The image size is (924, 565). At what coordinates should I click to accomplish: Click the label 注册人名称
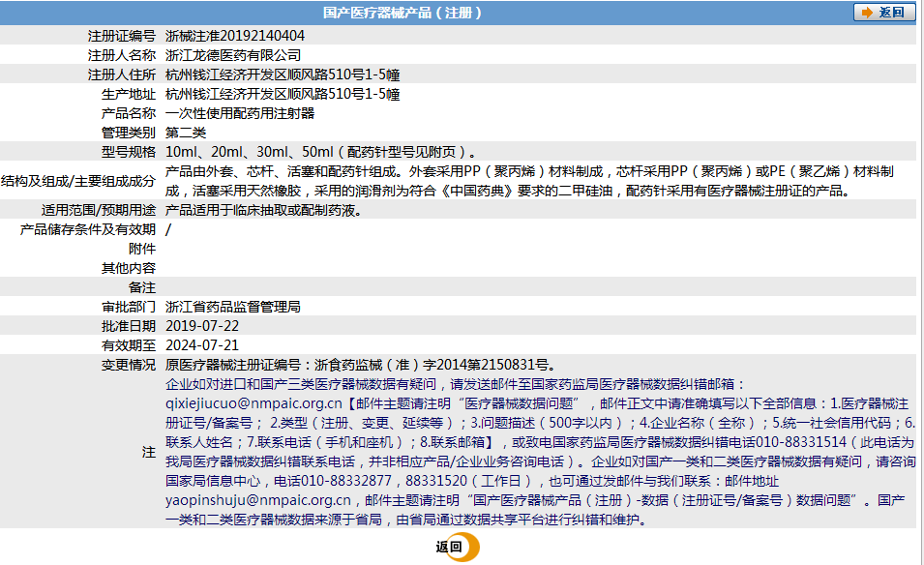click(122, 55)
